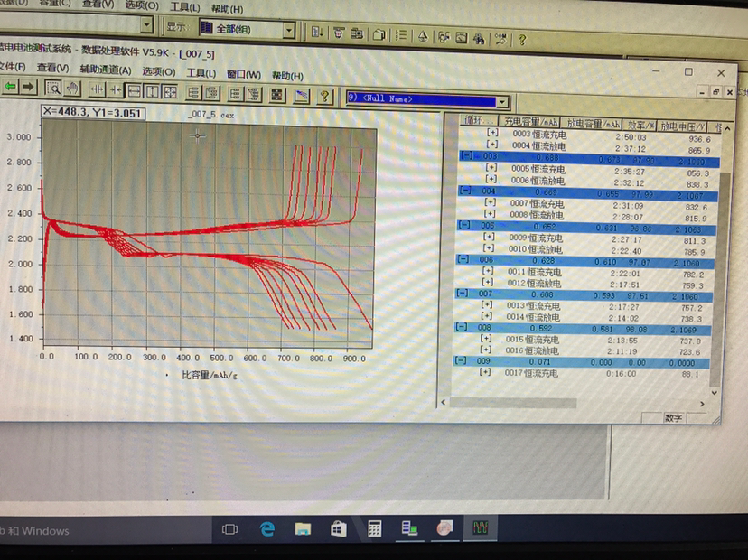Image resolution: width=748 pixels, height=560 pixels.
Task: Click the 循环 column header
Action: [x=479, y=120]
